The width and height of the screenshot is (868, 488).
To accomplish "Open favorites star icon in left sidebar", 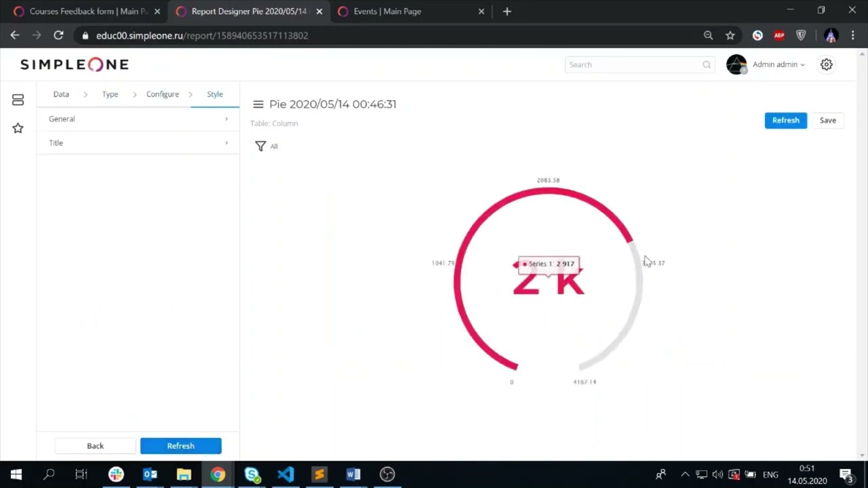I will pyautogui.click(x=18, y=128).
